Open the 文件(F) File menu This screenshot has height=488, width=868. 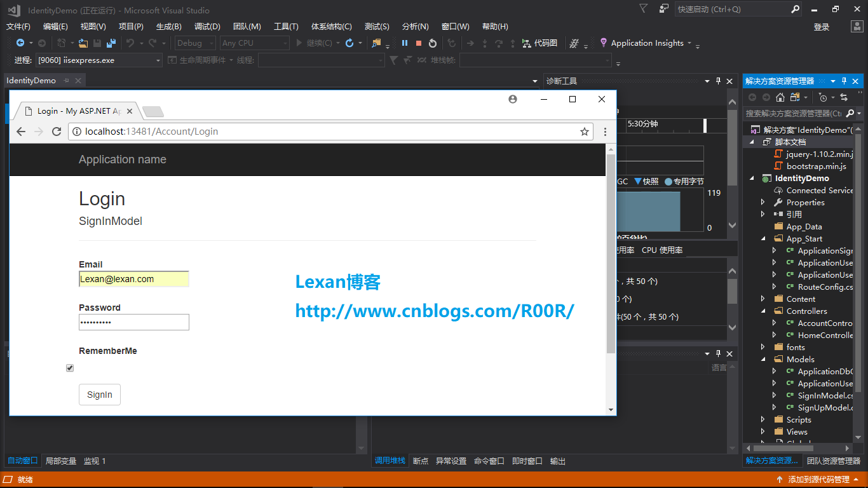(x=18, y=27)
